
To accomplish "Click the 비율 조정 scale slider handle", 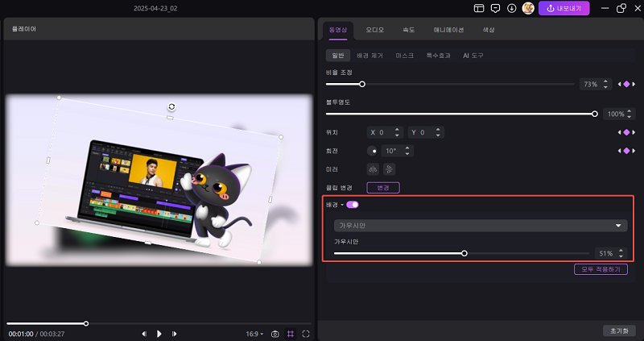I will pos(361,85).
